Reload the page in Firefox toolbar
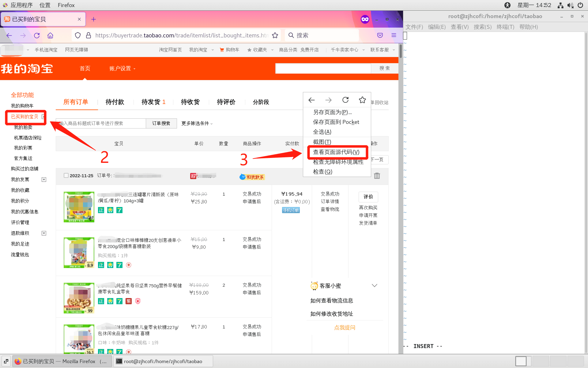Viewport: 588px width, 368px height. pos(37,36)
